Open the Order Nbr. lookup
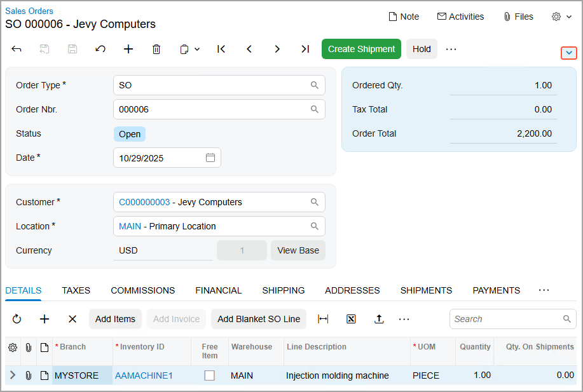The height and width of the screenshot is (392, 583). click(x=315, y=109)
